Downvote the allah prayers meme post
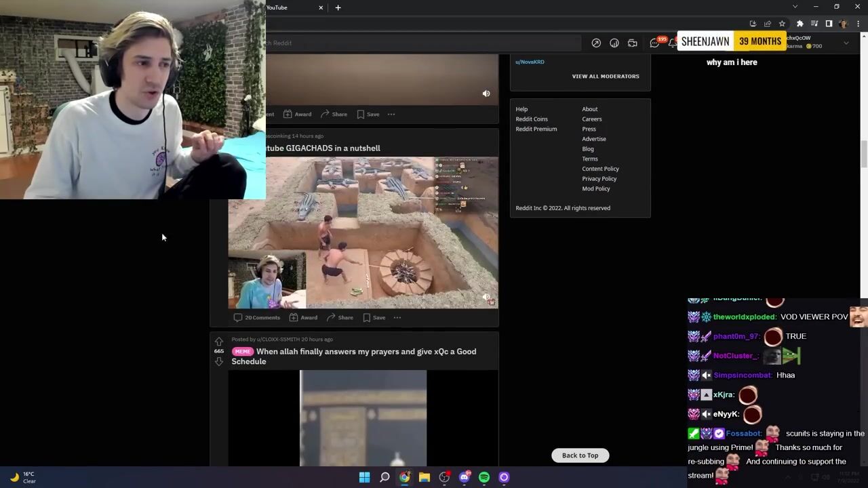Image resolution: width=868 pixels, height=488 pixels. pos(219,362)
